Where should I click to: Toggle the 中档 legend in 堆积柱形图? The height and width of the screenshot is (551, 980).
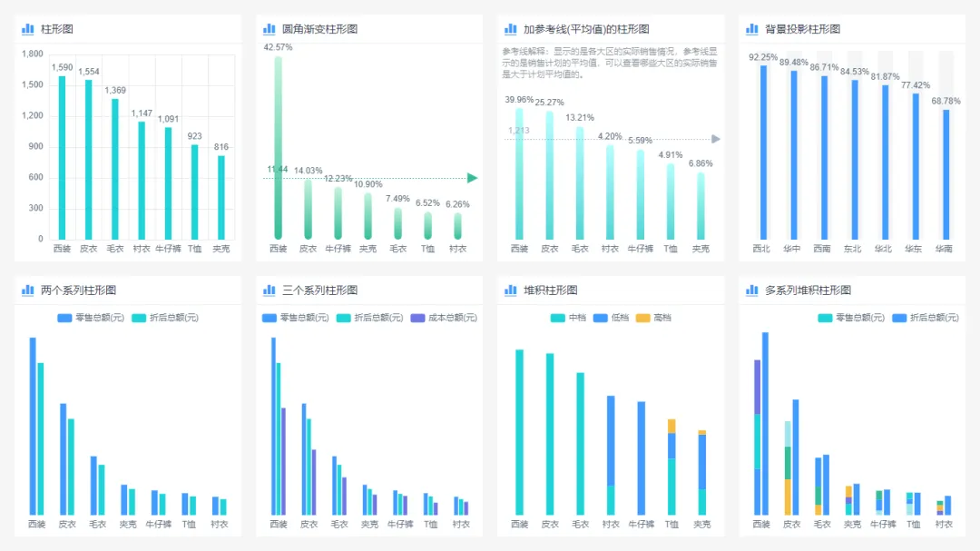click(568, 318)
